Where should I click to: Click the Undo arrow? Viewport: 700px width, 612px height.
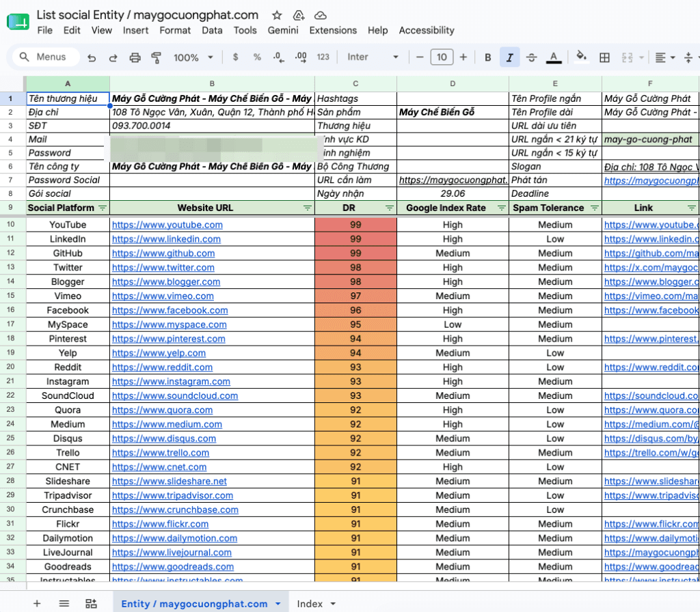pos(92,57)
